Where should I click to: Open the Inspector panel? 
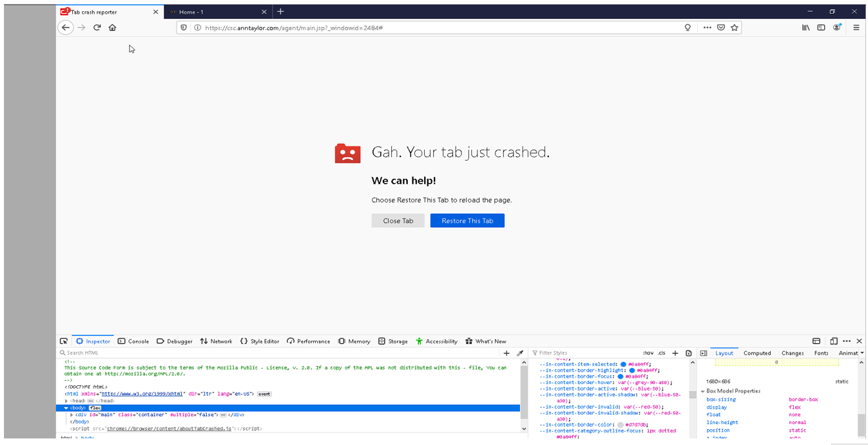(x=93, y=341)
